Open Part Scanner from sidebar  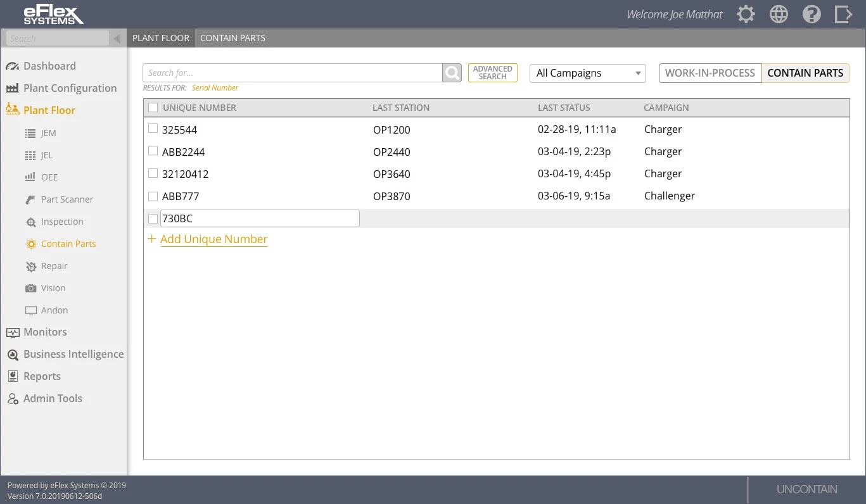67,199
